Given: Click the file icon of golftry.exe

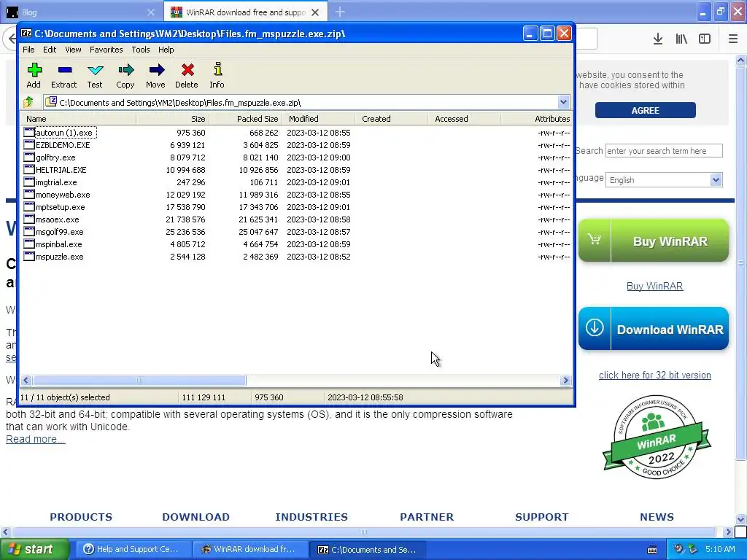Looking at the screenshot, I should pyautogui.click(x=29, y=157).
